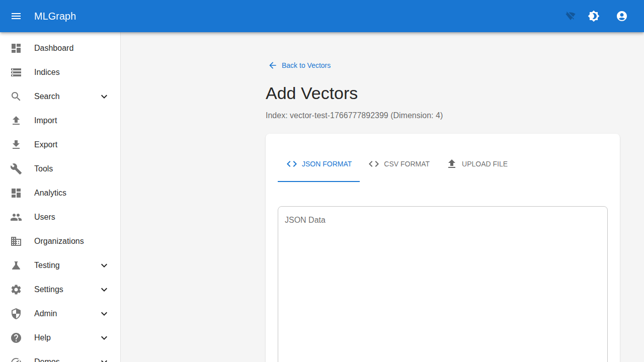Toggle the Users section
Screen dimensions: 644x362
click(44, 217)
